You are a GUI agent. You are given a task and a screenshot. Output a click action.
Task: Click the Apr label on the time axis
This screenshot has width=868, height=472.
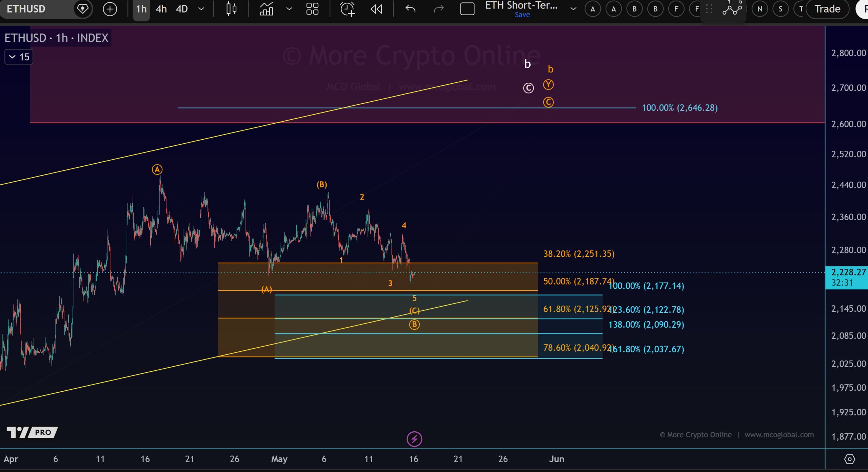(11, 459)
